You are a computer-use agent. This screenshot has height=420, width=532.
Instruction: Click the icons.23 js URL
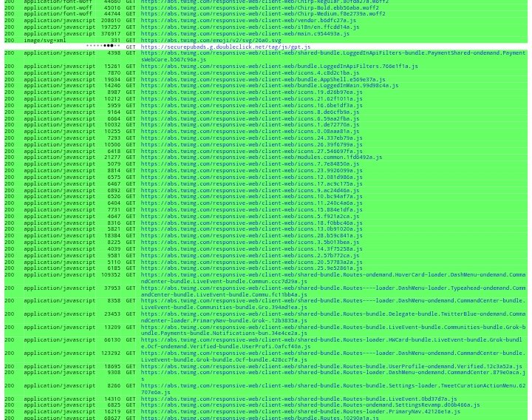click(252, 171)
